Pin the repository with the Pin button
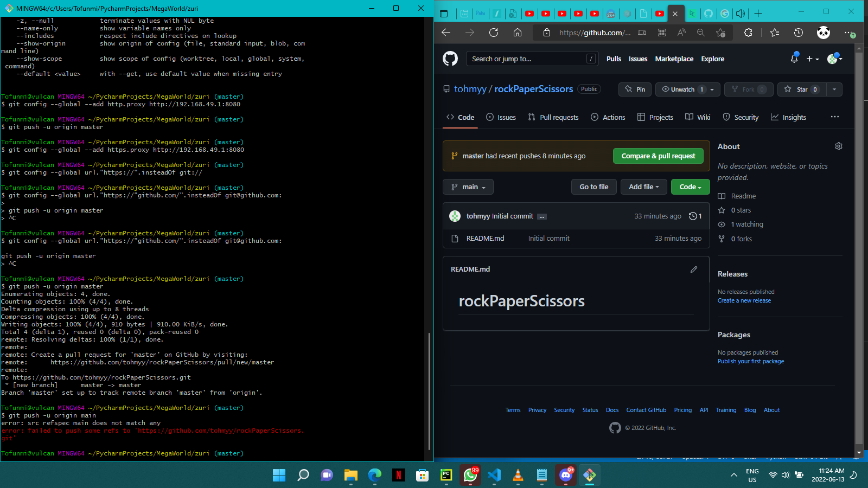Screen dimensions: 868x488 point(634,89)
